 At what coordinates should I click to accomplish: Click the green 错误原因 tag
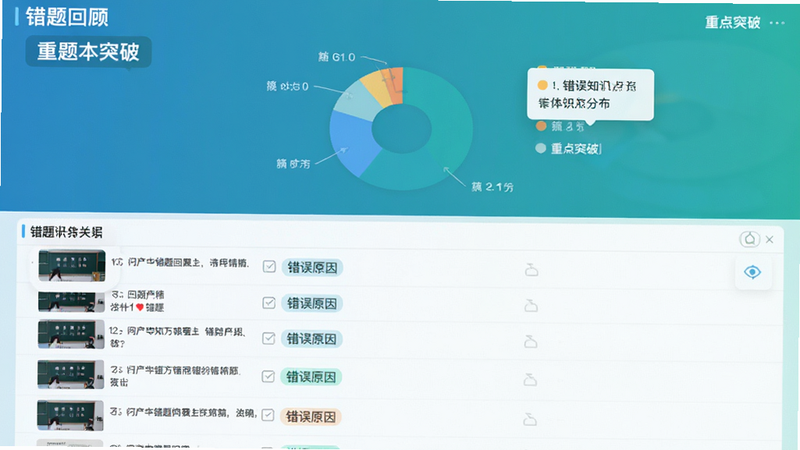pyautogui.click(x=311, y=377)
